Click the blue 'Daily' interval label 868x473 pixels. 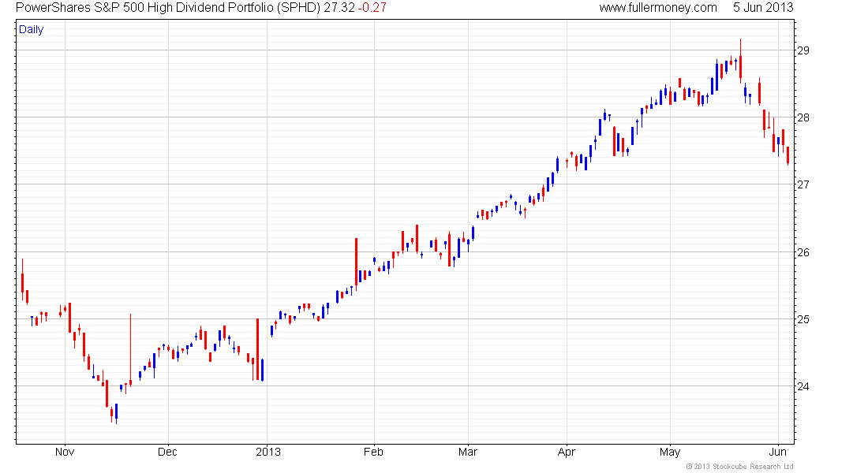(x=31, y=29)
